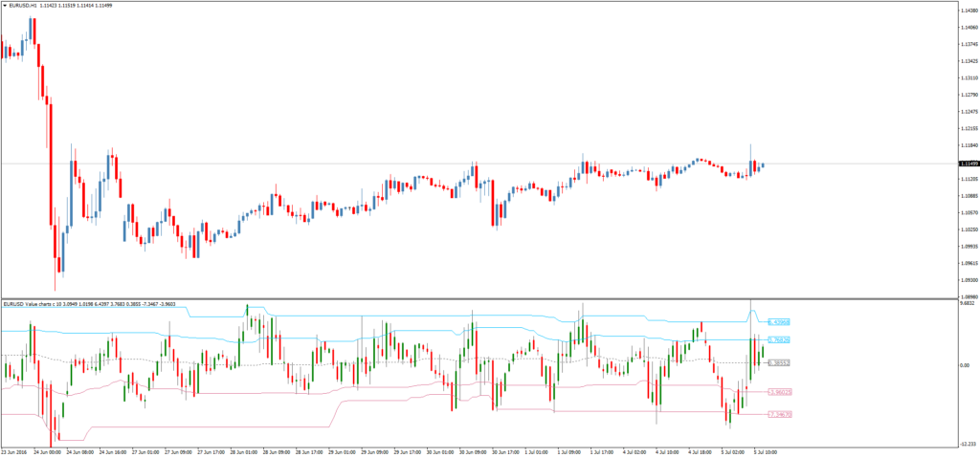The height and width of the screenshot is (458, 980).
Task: Click the 1.14380 price on the price scale
Action: 967,11
